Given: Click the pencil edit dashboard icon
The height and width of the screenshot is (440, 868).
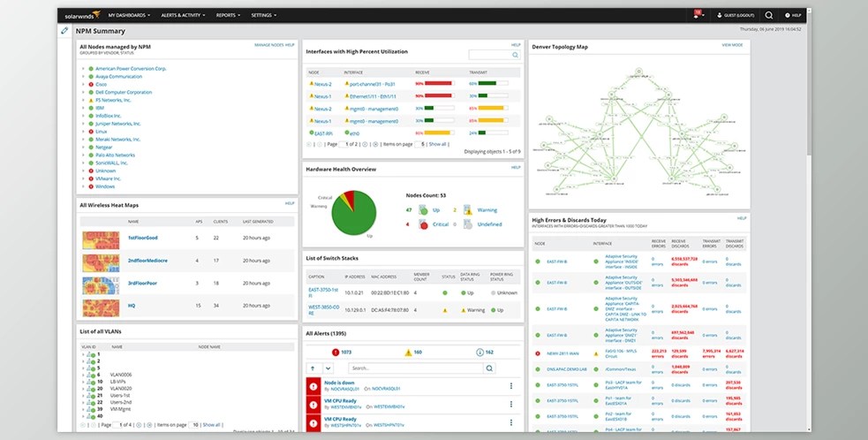Looking at the screenshot, I should tap(64, 30).
